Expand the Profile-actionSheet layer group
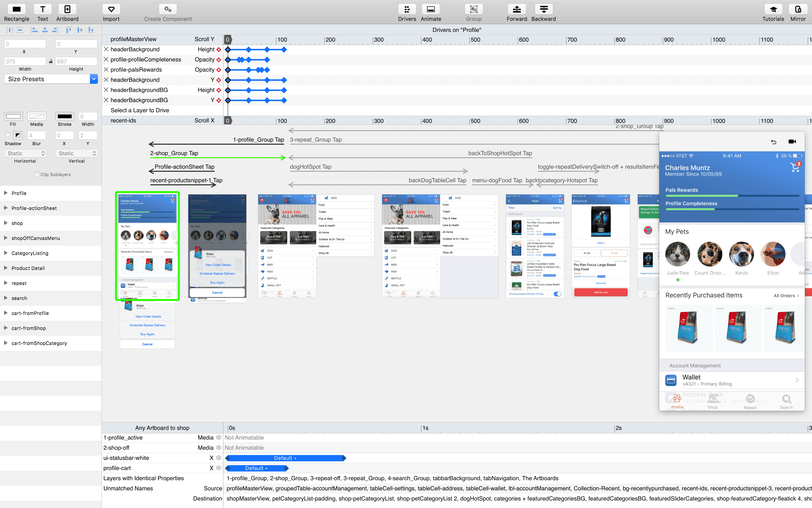Image resolution: width=812 pixels, height=508 pixels. 6,208
